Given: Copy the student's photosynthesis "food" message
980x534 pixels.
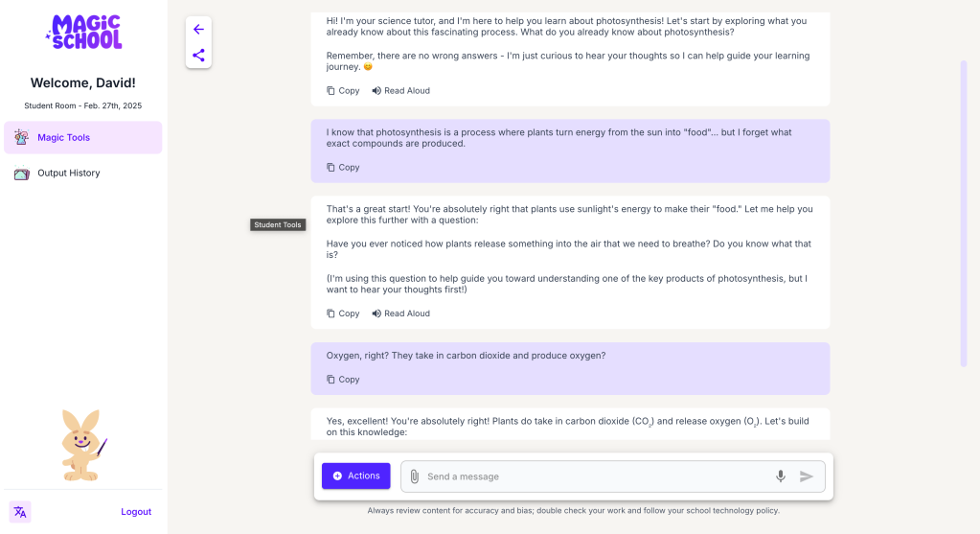Looking at the screenshot, I should [343, 168].
